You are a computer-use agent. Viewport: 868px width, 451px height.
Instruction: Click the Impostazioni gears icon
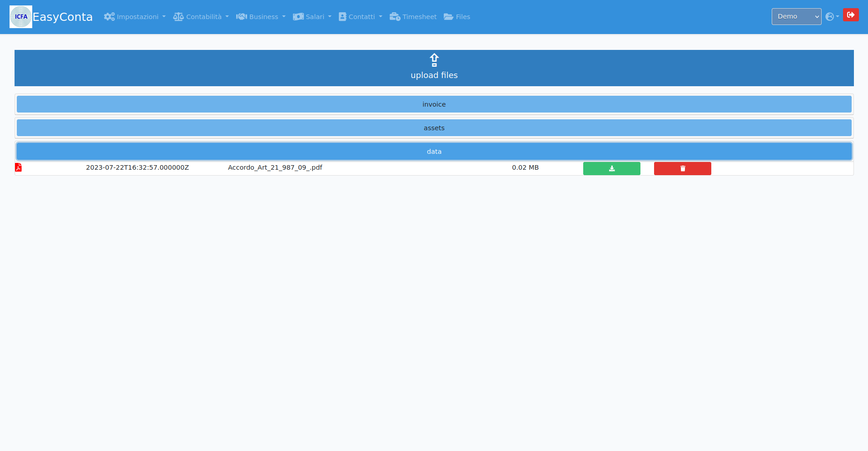[109, 17]
